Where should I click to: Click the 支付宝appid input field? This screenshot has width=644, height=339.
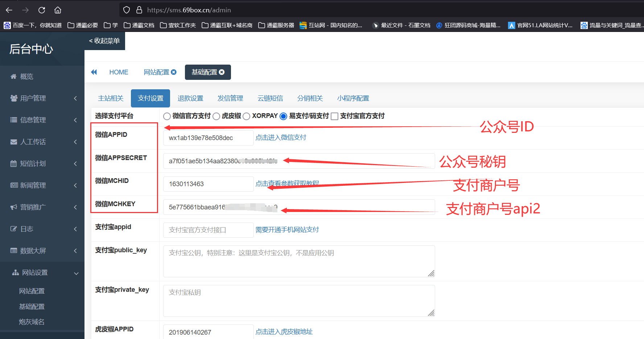pos(208,230)
